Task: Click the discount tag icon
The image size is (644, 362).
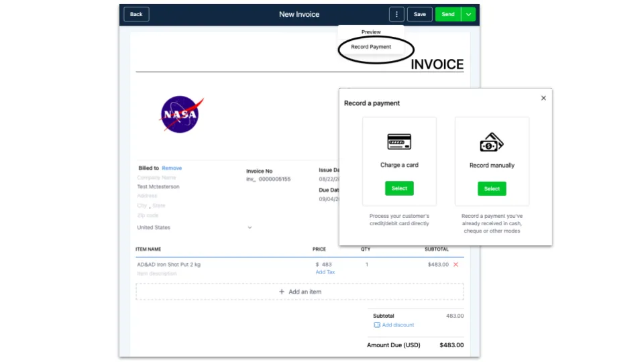Action: (376, 325)
